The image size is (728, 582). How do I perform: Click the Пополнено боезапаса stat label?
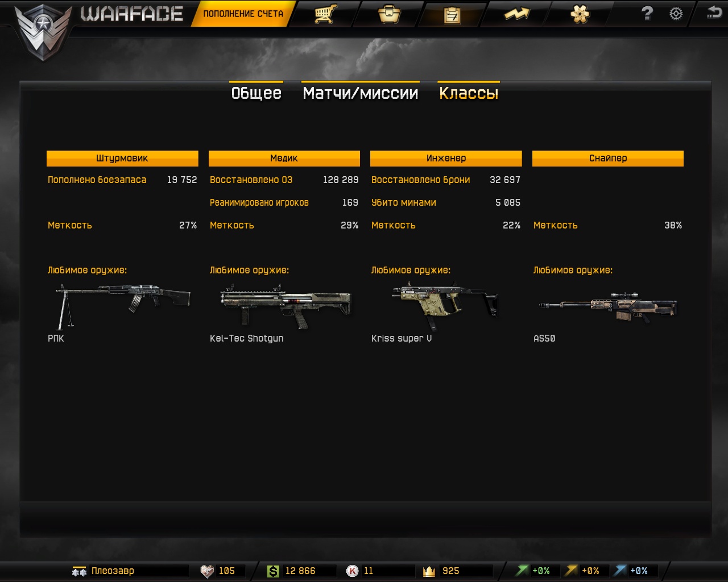[x=97, y=180]
